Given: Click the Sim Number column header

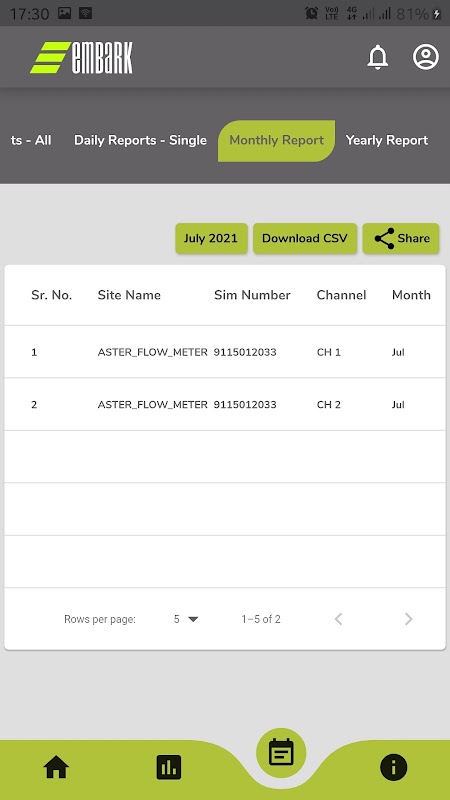Looking at the screenshot, I should pyautogui.click(x=252, y=295).
